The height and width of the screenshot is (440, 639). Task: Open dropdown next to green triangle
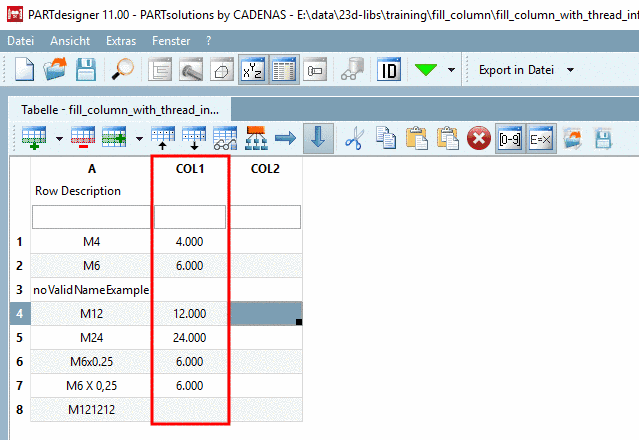tap(451, 70)
